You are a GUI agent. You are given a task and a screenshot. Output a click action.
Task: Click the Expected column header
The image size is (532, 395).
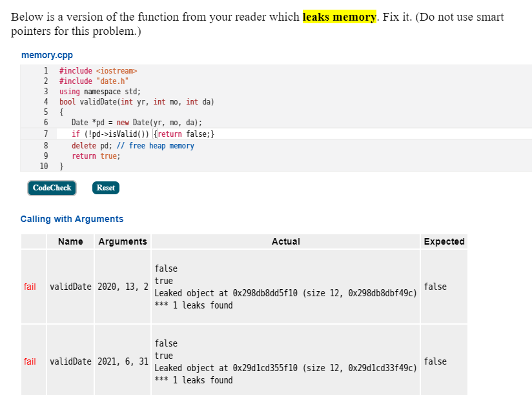[444, 241]
